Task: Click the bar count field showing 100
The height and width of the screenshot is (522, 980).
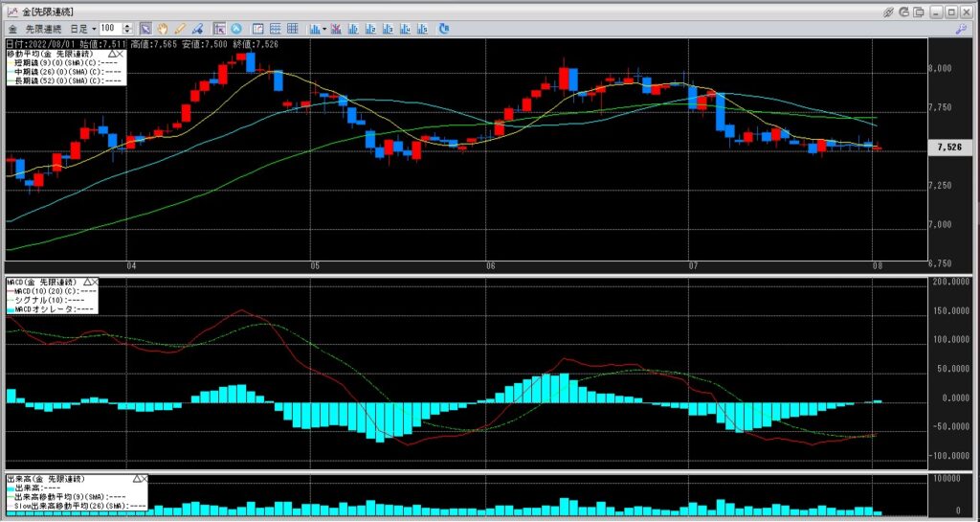Action: click(x=110, y=29)
